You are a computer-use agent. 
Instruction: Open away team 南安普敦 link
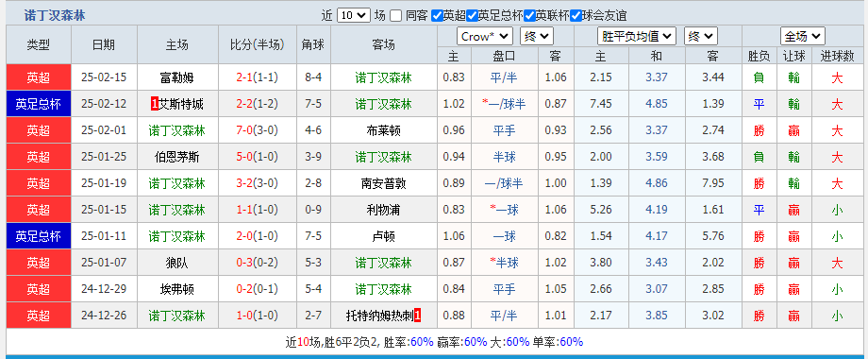[x=384, y=183]
